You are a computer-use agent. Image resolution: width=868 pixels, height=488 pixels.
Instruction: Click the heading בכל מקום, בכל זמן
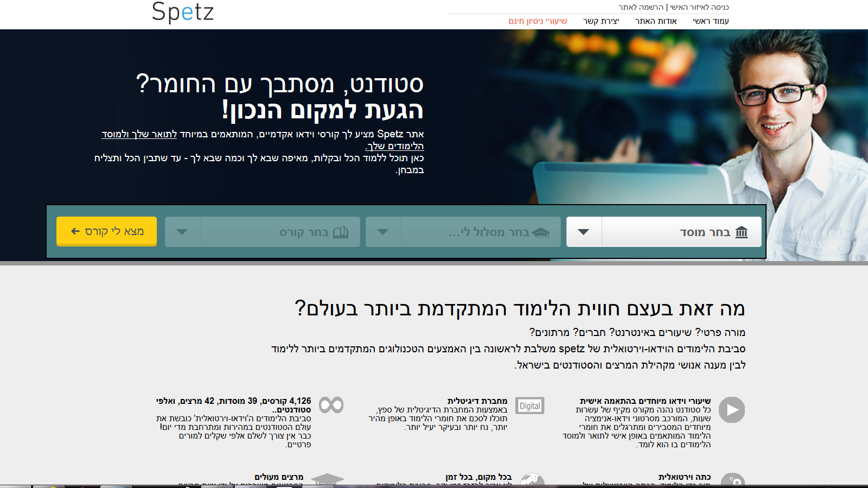478,477
